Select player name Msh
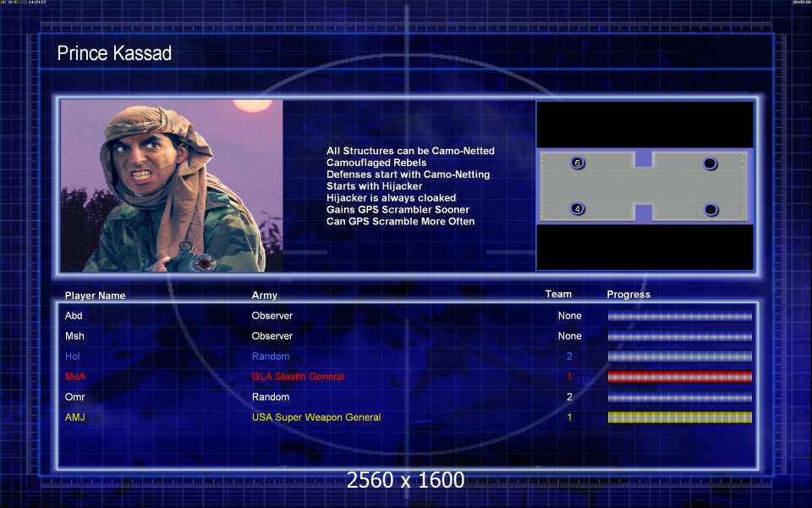Image resolution: width=812 pixels, height=508 pixels. [74, 336]
